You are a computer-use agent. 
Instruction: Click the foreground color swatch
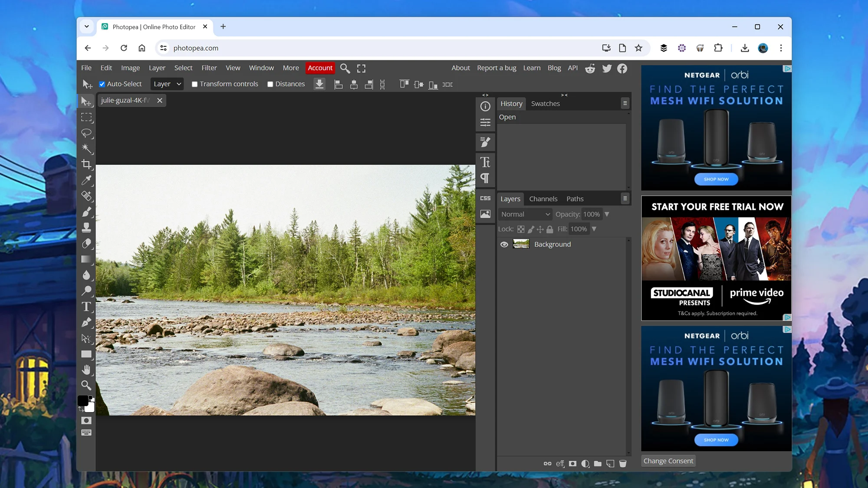[83, 400]
